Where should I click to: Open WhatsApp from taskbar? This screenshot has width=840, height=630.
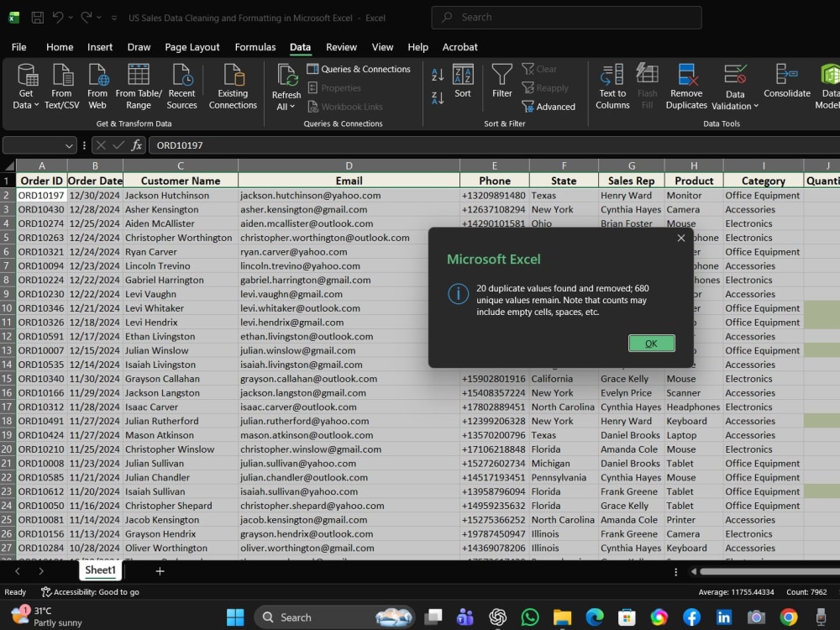tap(530, 617)
